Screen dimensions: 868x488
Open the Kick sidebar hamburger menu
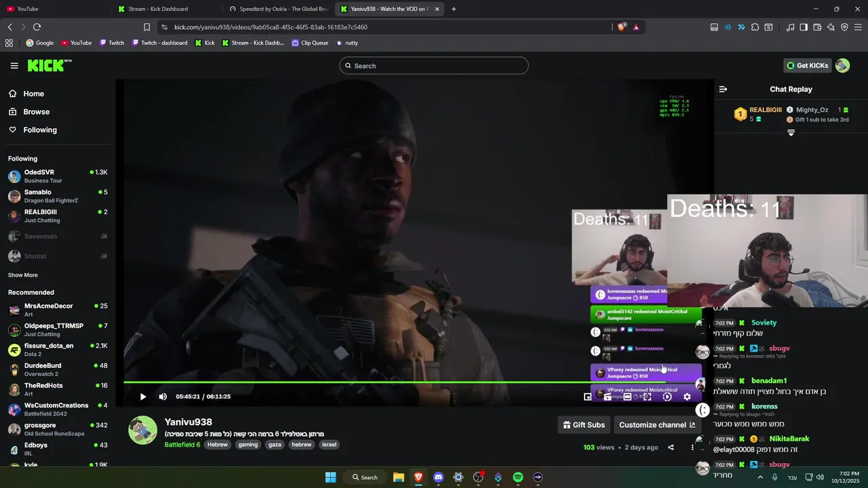point(14,66)
